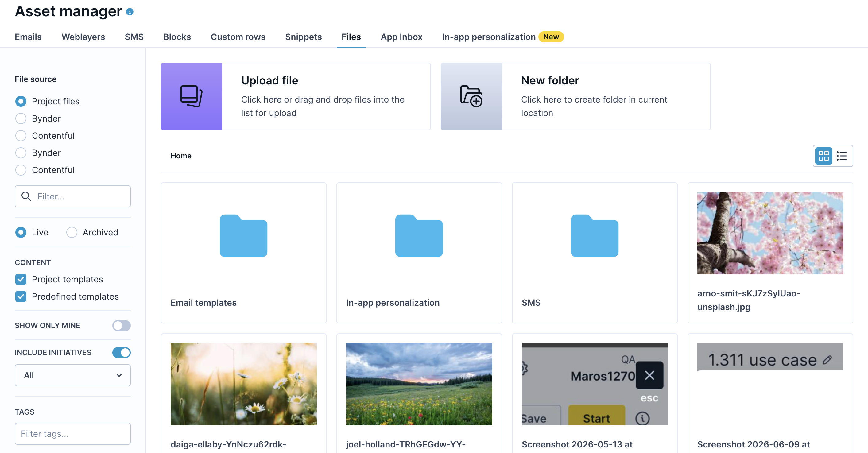The image size is (868, 453).
Task: Open the cherry blossom arno-smit image
Action: 770,233
